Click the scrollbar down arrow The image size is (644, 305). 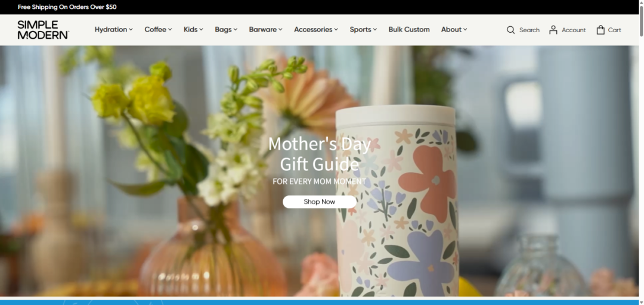pyautogui.click(x=641, y=301)
